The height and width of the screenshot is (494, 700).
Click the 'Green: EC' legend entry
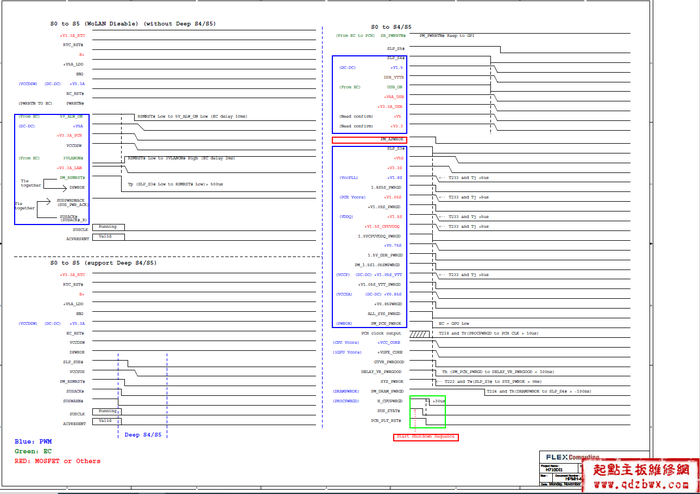pyautogui.click(x=33, y=451)
